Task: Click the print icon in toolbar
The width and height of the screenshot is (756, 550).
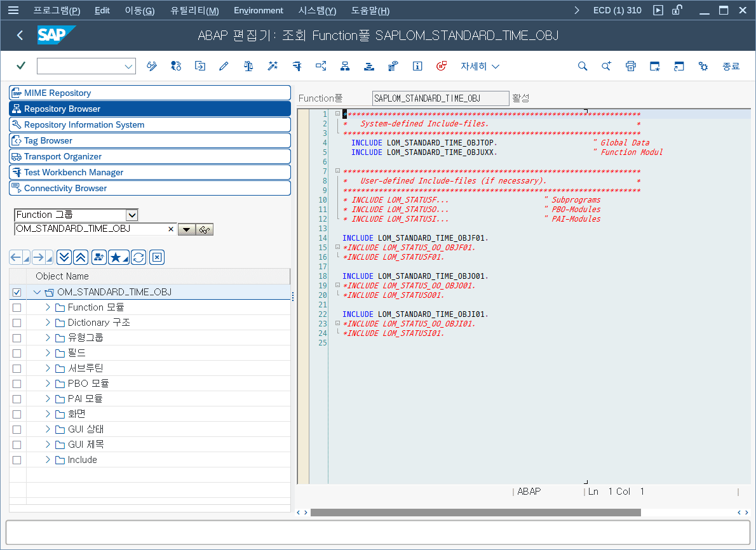Action: click(x=630, y=66)
